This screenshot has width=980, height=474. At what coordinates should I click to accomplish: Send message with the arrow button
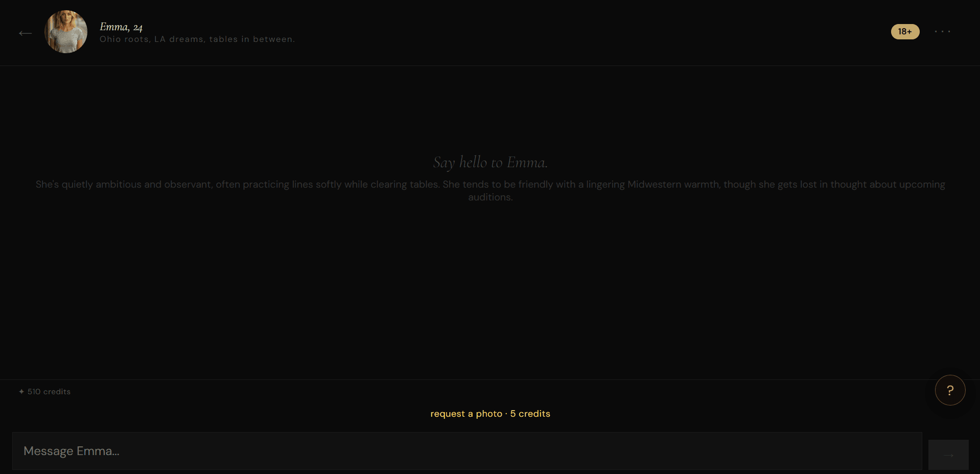[948, 455]
